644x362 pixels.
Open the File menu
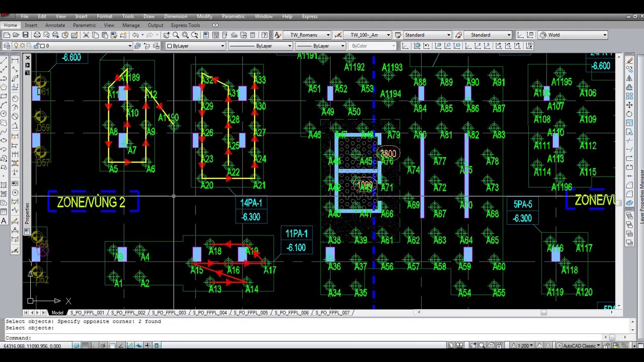pyautogui.click(x=24, y=17)
